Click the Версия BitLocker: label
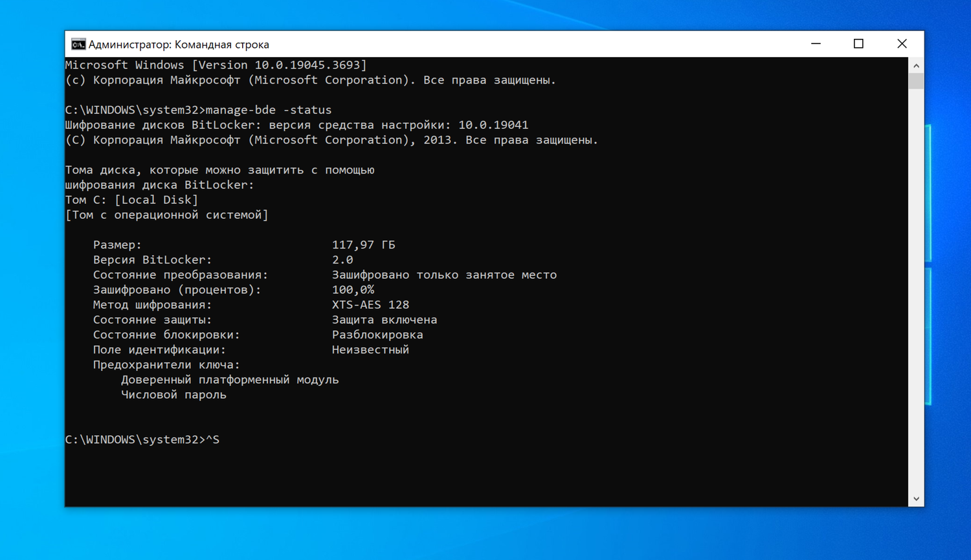 coord(153,260)
